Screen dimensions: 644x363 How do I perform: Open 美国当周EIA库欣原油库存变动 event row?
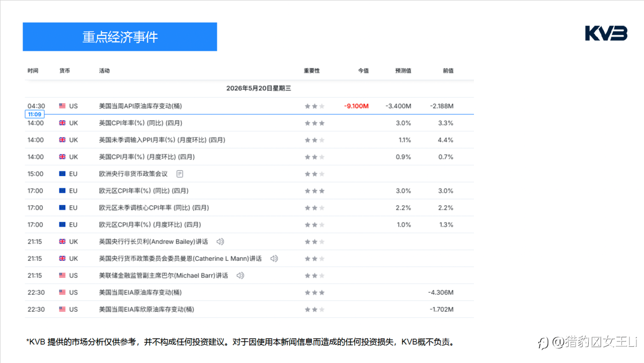(250, 309)
